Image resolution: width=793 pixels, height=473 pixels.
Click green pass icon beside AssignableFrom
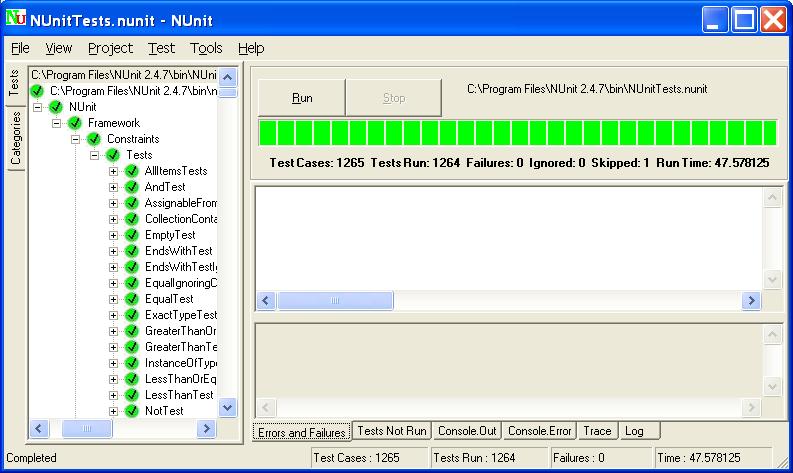point(131,203)
